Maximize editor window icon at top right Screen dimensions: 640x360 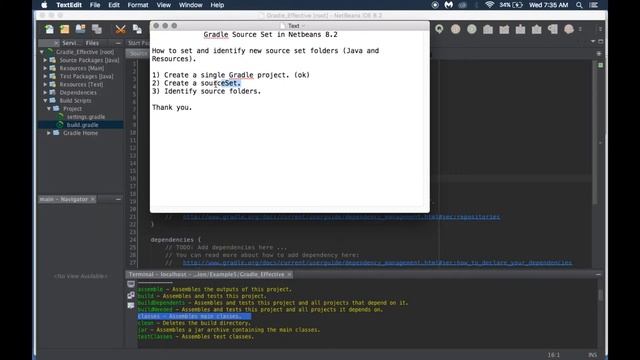[601, 42]
